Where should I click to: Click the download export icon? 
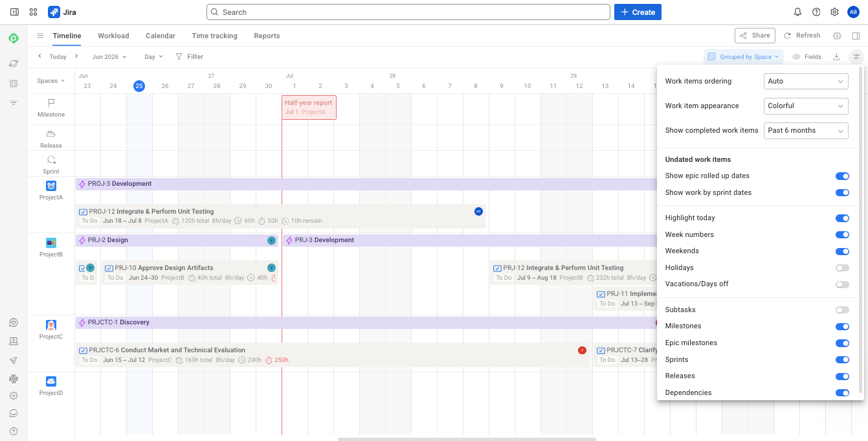[x=836, y=57]
